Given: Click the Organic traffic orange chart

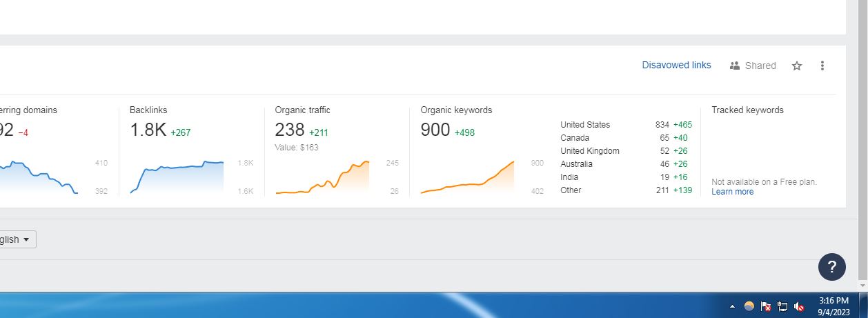Looking at the screenshot, I should point(322,177).
